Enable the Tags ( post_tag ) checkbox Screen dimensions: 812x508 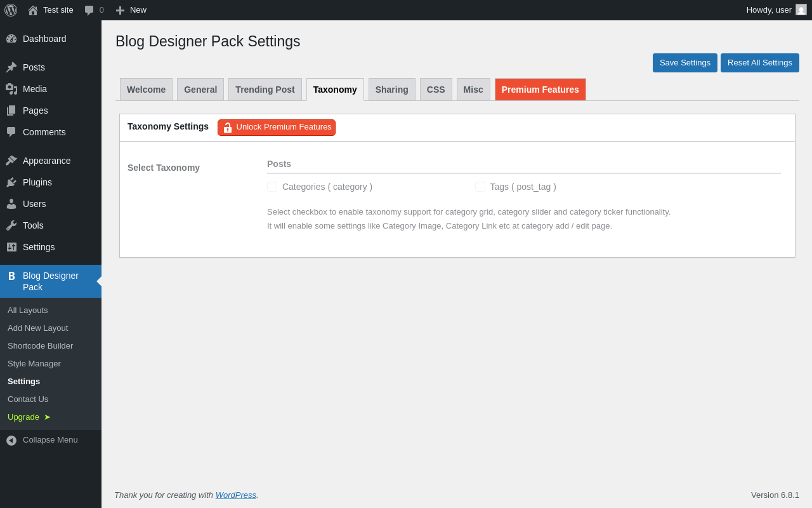pyautogui.click(x=480, y=187)
